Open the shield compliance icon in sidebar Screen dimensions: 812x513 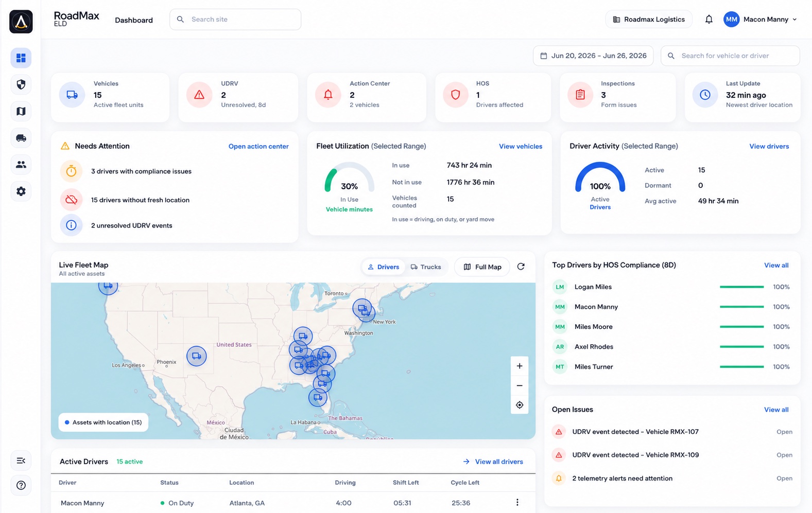pyautogui.click(x=21, y=84)
